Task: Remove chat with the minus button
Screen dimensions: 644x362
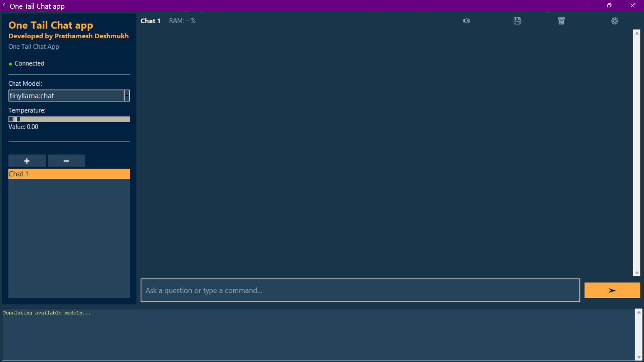Action: tap(66, 161)
